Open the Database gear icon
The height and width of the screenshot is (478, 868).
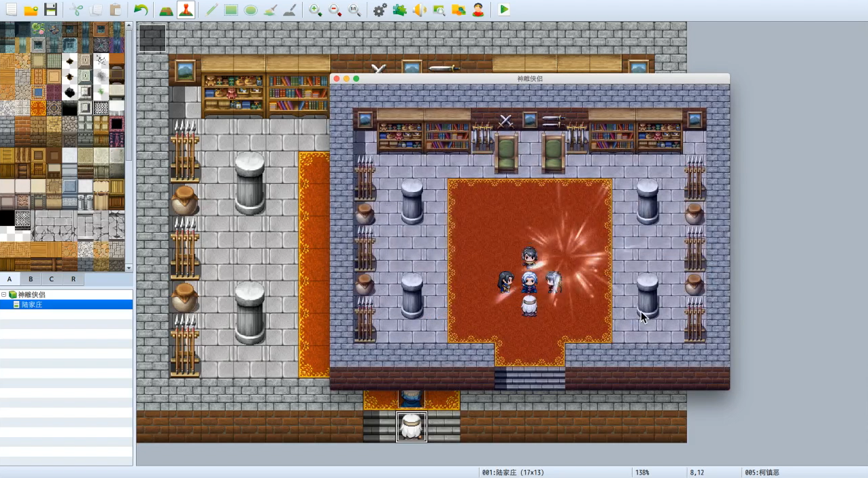click(x=380, y=10)
